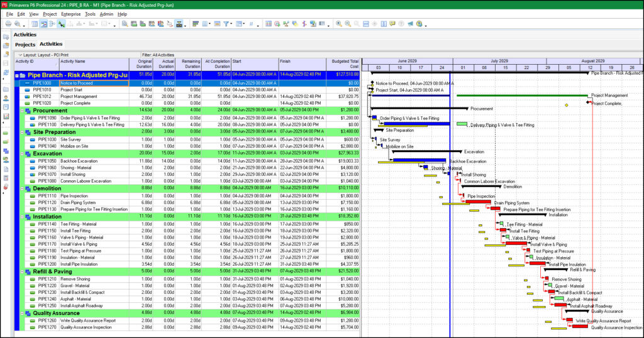644x338 pixels.
Task: Open the Timescale settings icon
Action: point(217,24)
